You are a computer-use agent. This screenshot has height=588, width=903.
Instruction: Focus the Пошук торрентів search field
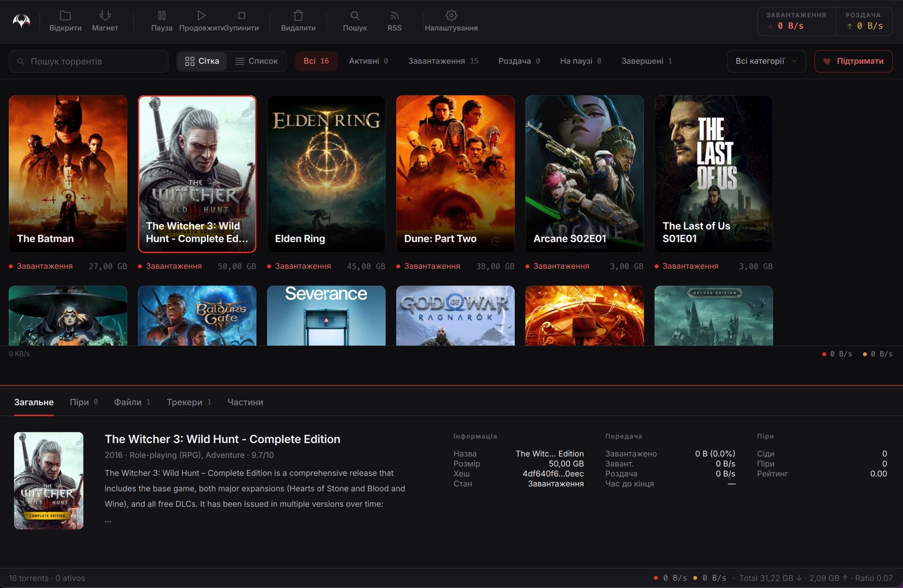click(x=89, y=61)
